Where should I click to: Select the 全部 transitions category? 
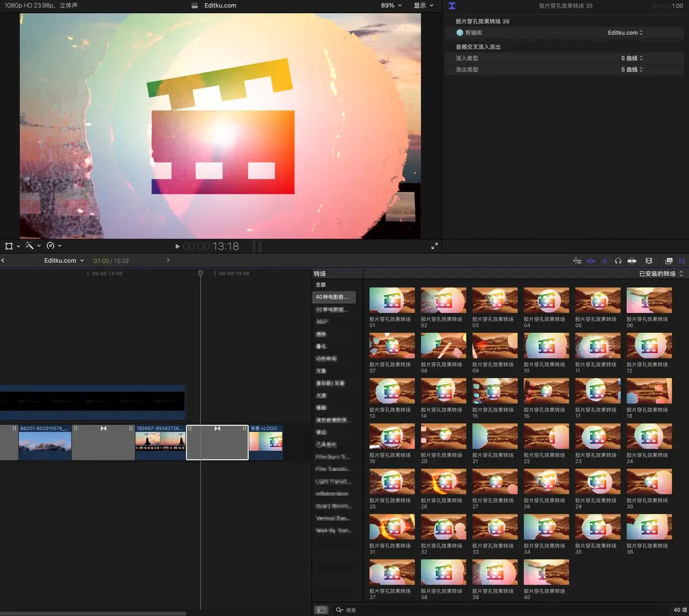point(321,285)
